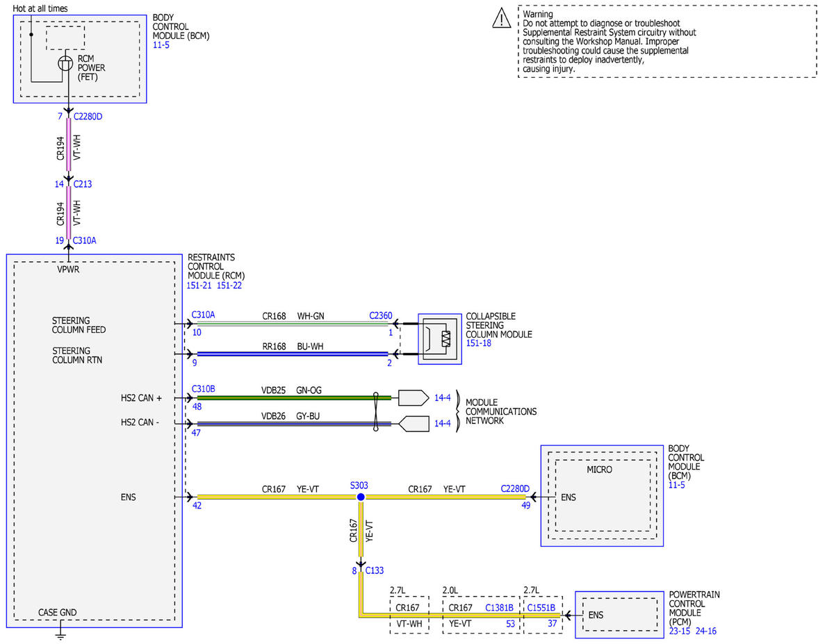Click the "VPWR" pin label

pos(68,269)
